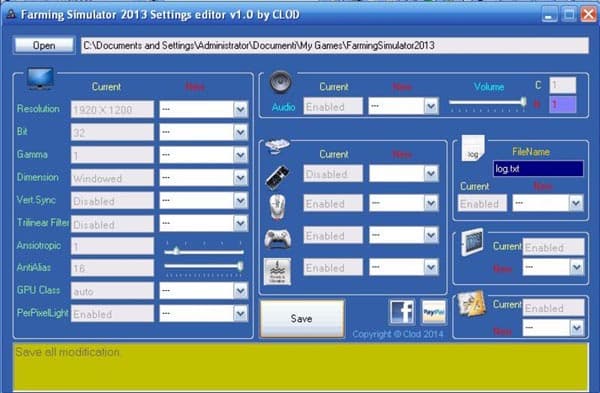Click the current Bit value 32 field

(x=112, y=132)
